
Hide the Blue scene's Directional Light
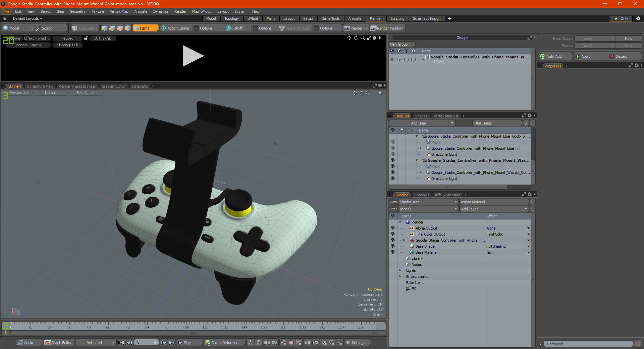(392, 154)
